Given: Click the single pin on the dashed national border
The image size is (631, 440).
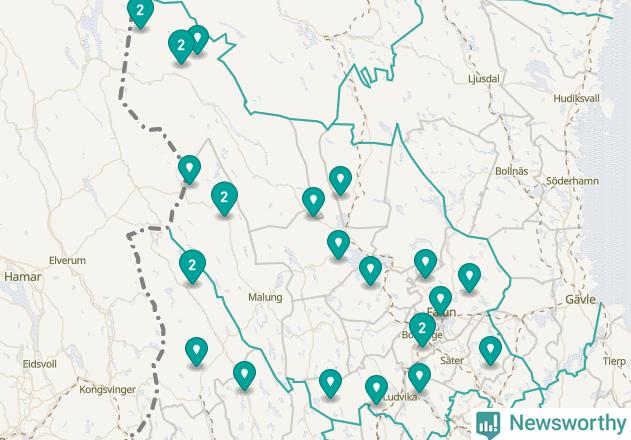Looking at the screenshot, I should [189, 167].
